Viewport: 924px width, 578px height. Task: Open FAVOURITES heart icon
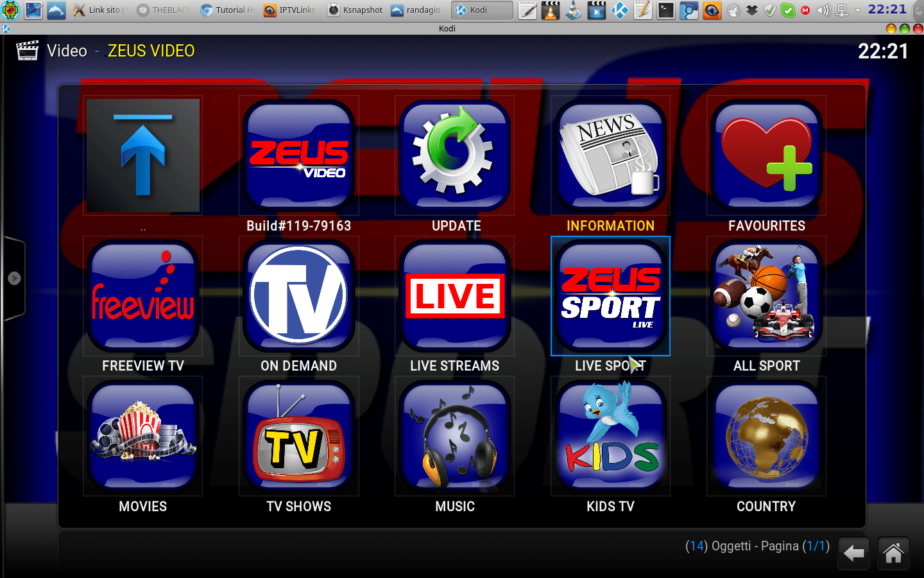click(x=767, y=155)
